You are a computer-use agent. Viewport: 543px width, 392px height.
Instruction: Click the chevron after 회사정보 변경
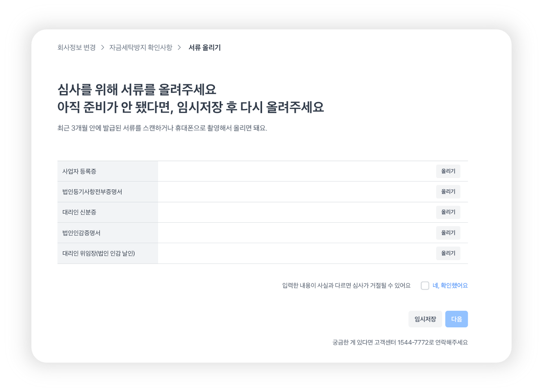tap(102, 47)
